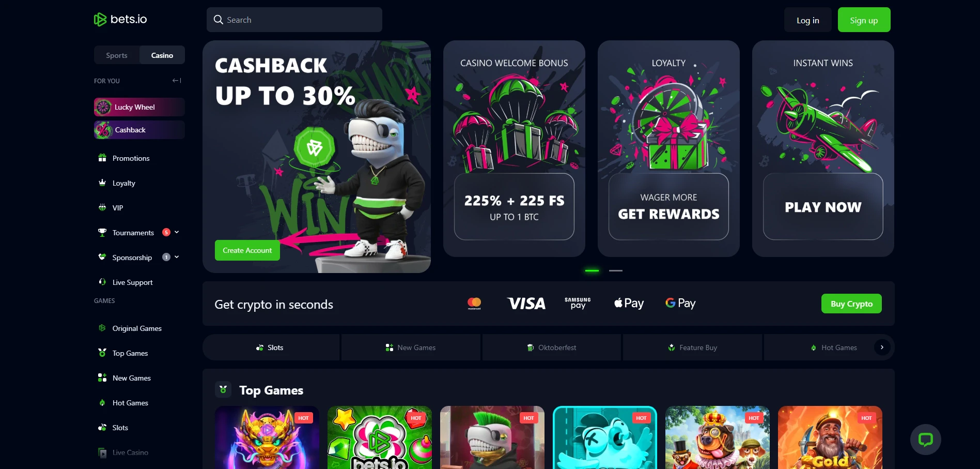Image resolution: width=980 pixels, height=469 pixels.
Task: Expand the Sponsorship submenu chevron
Action: pos(177,257)
